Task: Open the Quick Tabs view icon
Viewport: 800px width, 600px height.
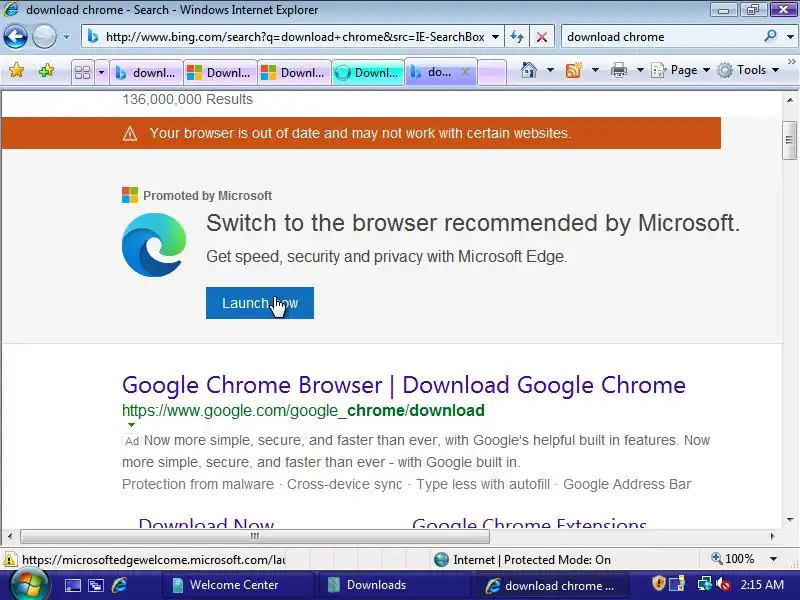Action: click(82, 72)
